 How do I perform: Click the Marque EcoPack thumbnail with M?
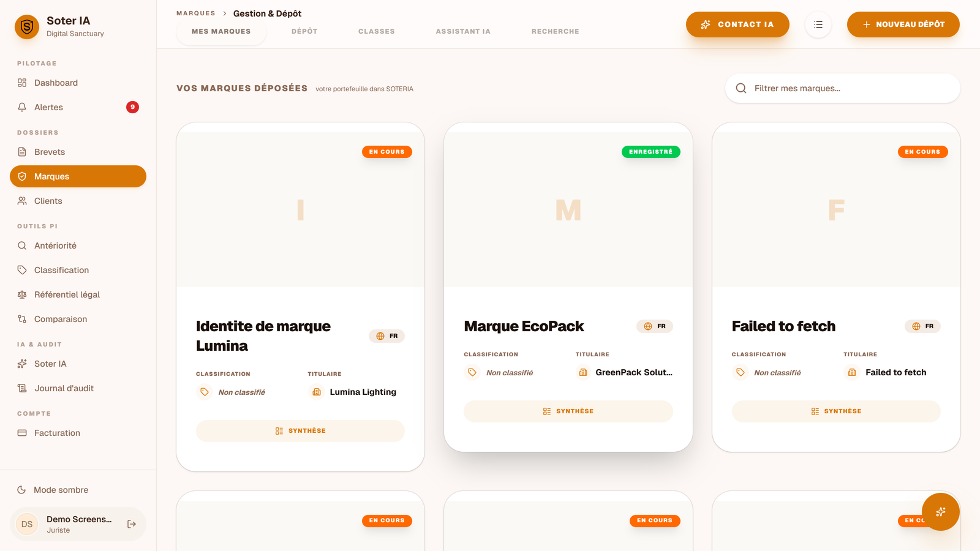pyautogui.click(x=568, y=210)
